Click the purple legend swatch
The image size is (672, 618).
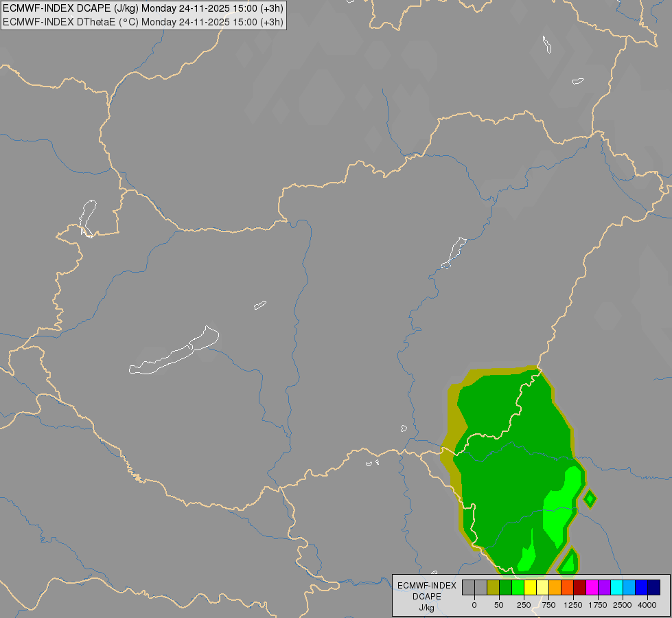(x=604, y=587)
